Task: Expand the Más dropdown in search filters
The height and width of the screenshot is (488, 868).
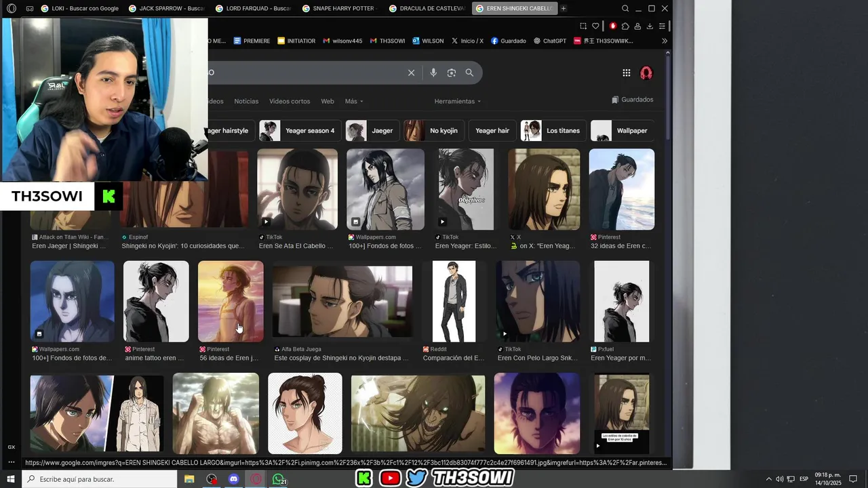Action: 354,101
